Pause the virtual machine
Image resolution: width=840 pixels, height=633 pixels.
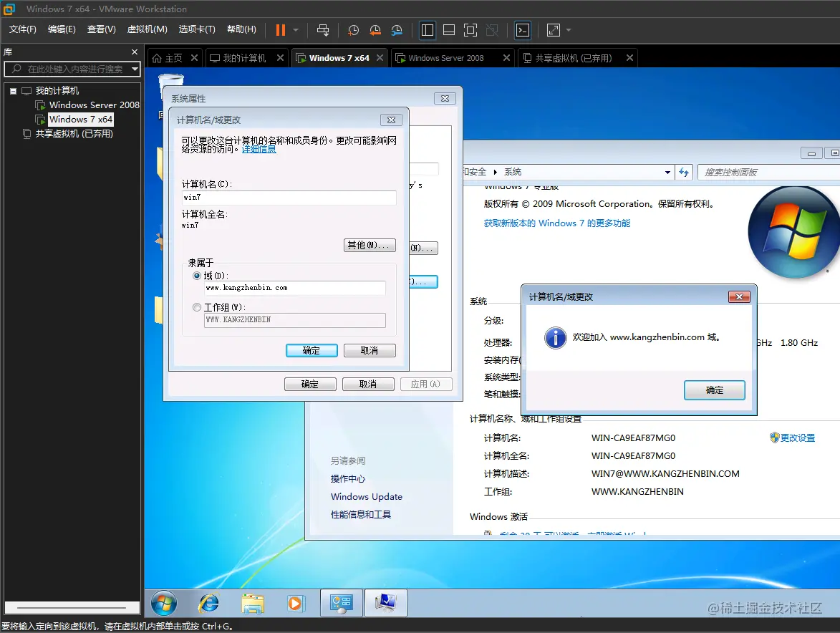(280, 30)
